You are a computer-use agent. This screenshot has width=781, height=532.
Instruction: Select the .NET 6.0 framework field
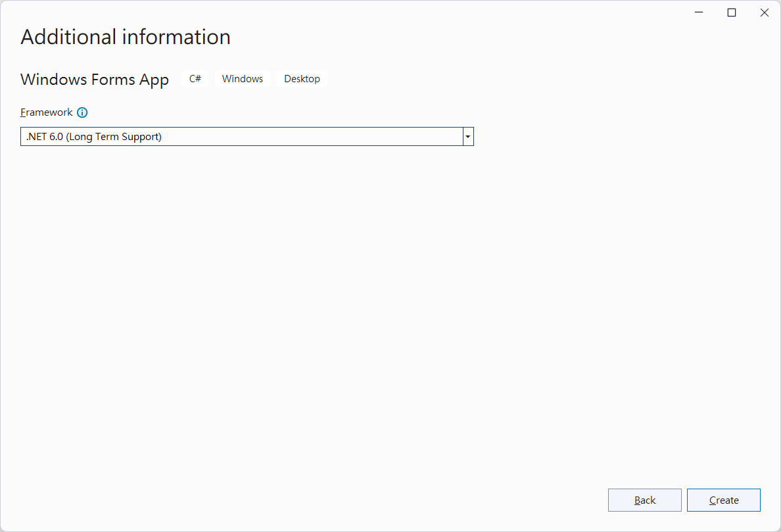[x=247, y=137]
